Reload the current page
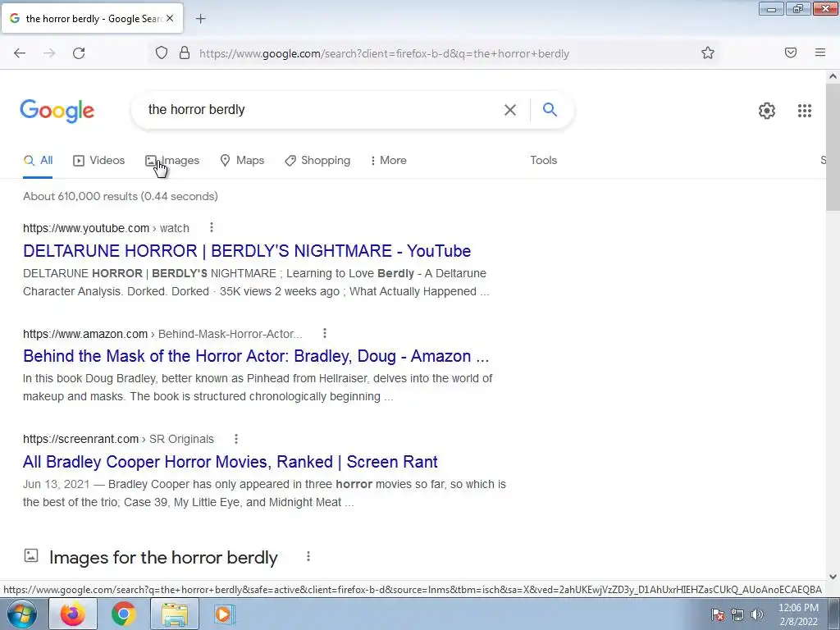 coord(79,53)
